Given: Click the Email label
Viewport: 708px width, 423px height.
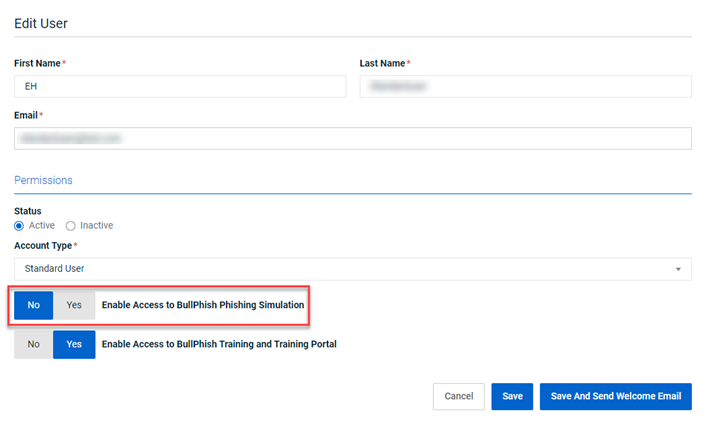Looking at the screenshot, I should (x=26, y=115).
